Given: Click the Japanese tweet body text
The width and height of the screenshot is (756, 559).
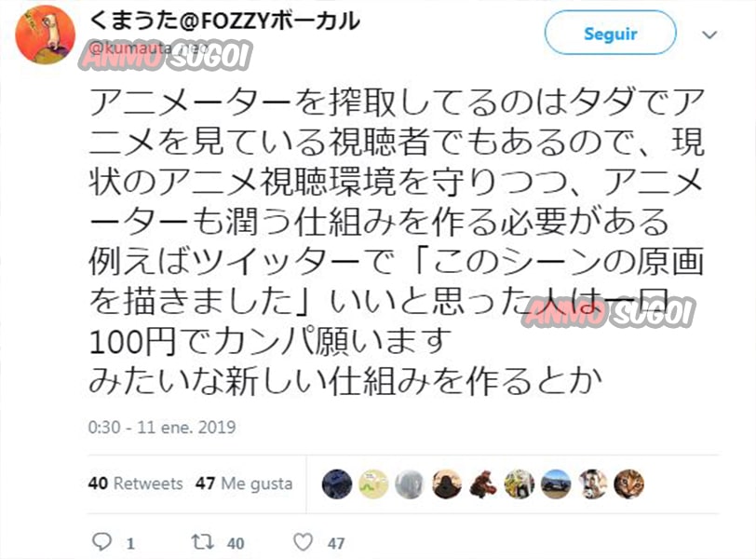Looking at the screenshot, I should point(397,241).
